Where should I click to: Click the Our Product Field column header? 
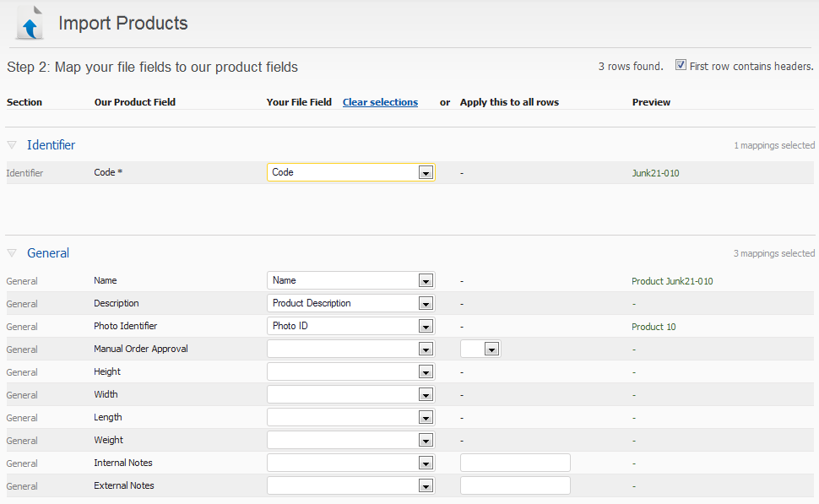135,102
